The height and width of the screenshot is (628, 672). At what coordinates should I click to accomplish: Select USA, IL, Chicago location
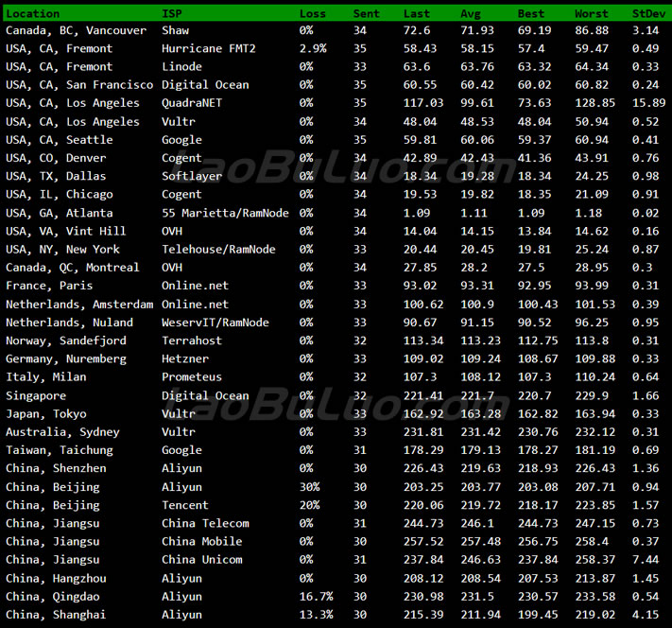pos(60,195)
